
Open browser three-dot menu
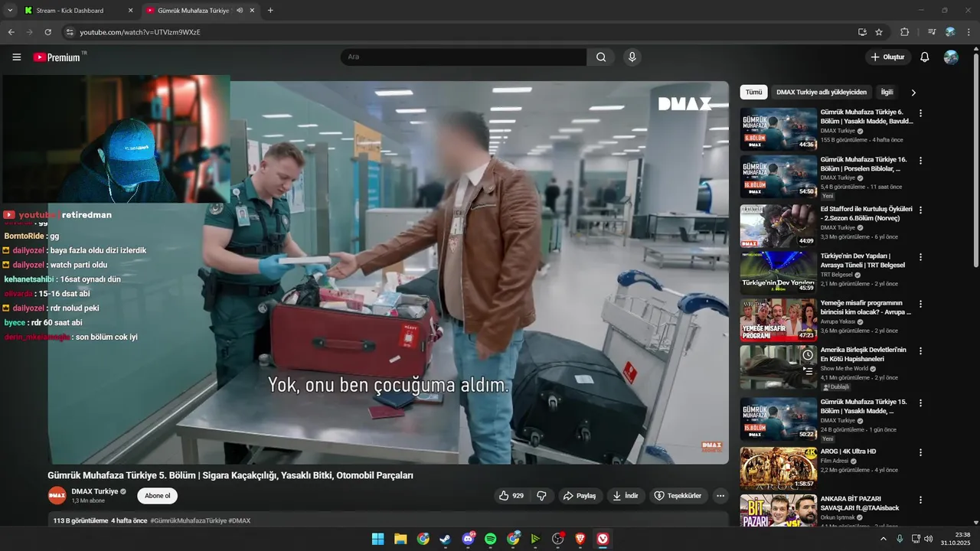tap(969, 32)
